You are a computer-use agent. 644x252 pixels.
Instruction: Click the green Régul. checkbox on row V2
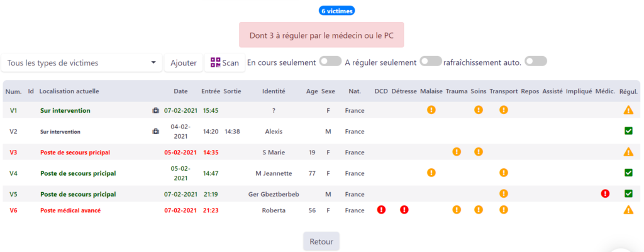click(628, 131)
